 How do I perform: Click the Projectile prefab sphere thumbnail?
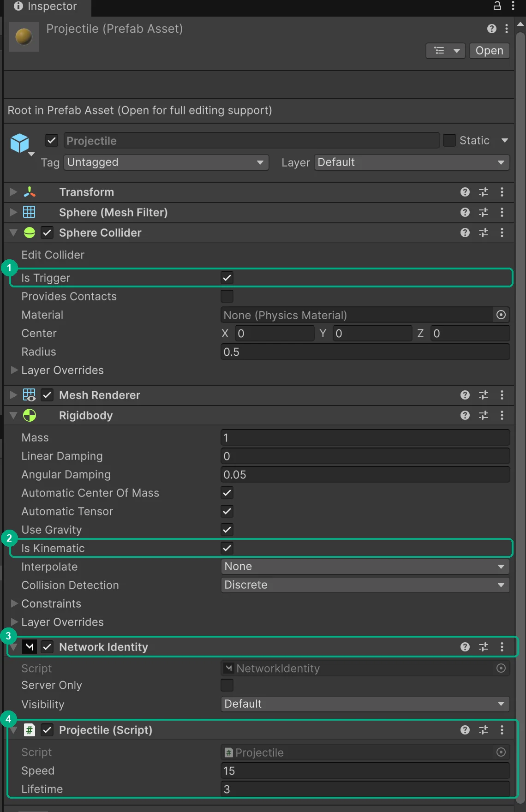pyautogui.click(x=24, y=36)
